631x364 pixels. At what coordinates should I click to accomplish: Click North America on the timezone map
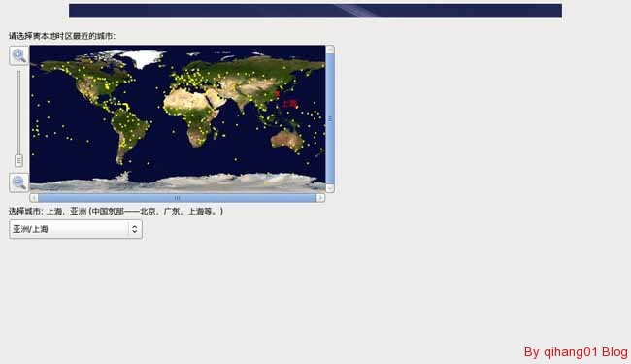click(x=86, y=81)
